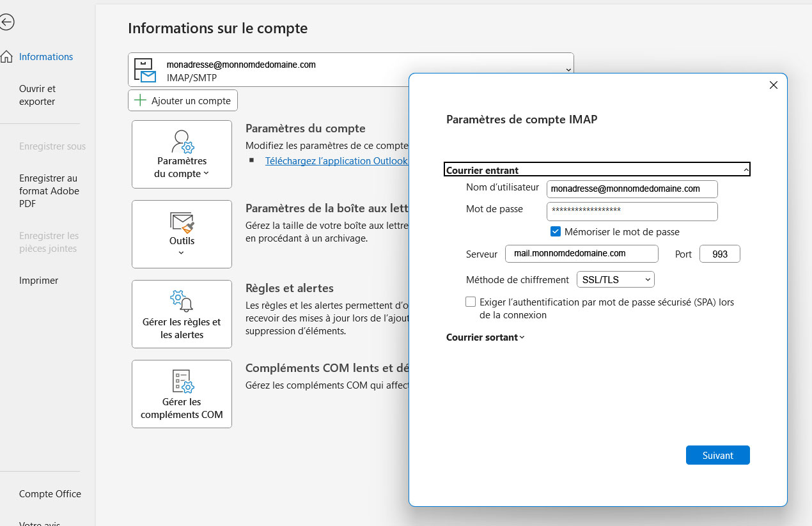Click the back arrow icon
The height and width of the screenshot is (526, 812).
point(6,22)
